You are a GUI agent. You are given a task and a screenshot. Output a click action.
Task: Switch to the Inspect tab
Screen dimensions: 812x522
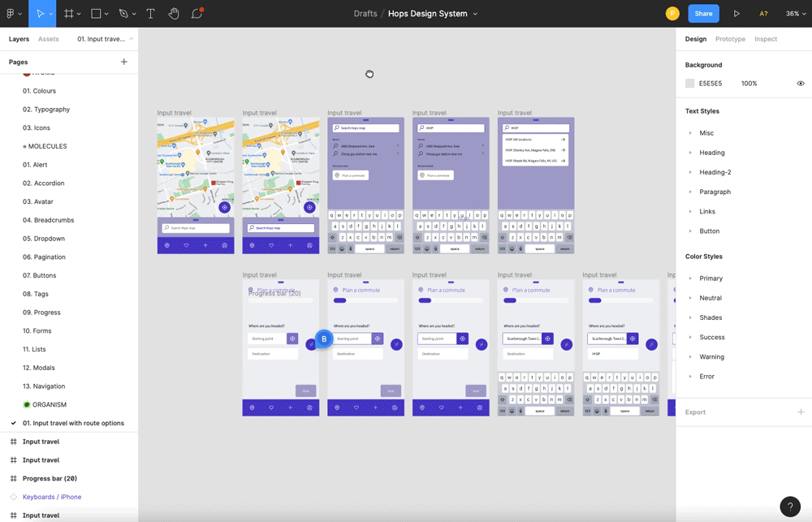[x=766, y=39]
